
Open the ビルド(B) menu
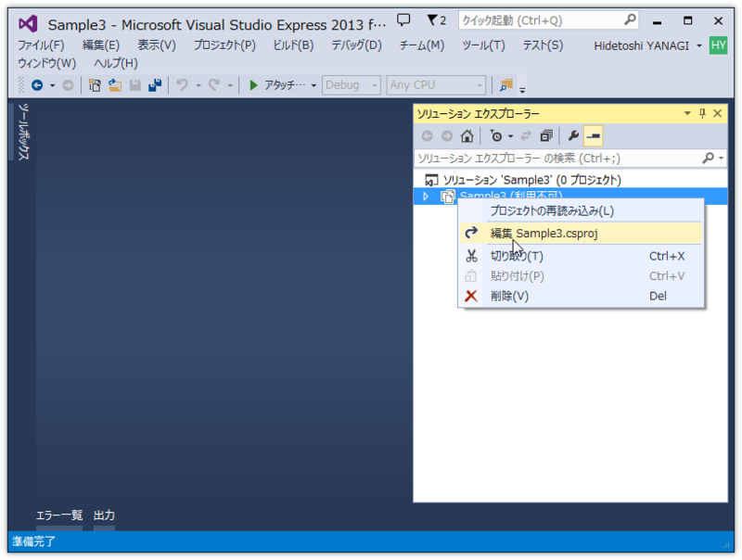click(x=293, y=45)
